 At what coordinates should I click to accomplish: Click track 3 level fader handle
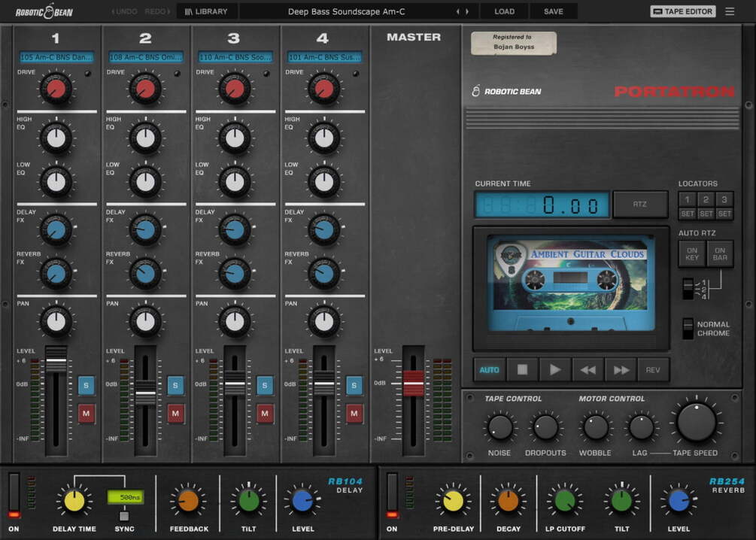click(235, 384)
